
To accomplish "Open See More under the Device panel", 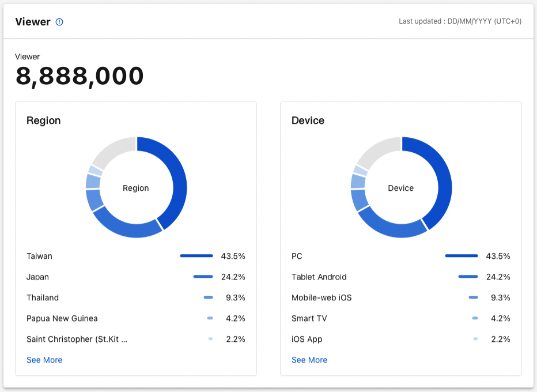I will (x=309, y=360).
